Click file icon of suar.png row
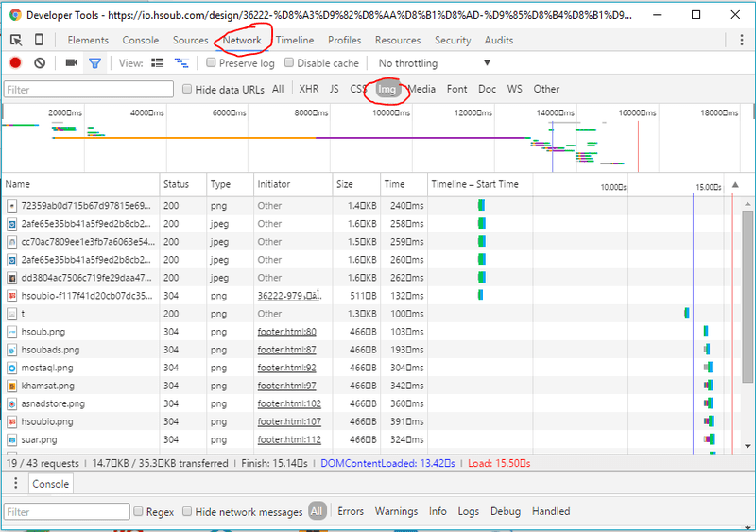This screenshot has width=756, height=532. pyautogui.click(x=12, y=440)
